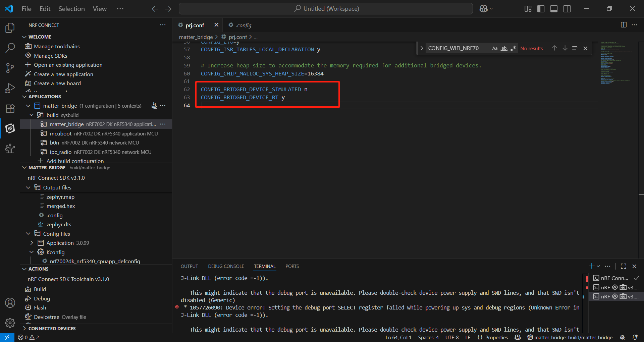
Task: Toggle Match Whole Word in find widget
Action: pyautogui.click(x=504, y=48)
